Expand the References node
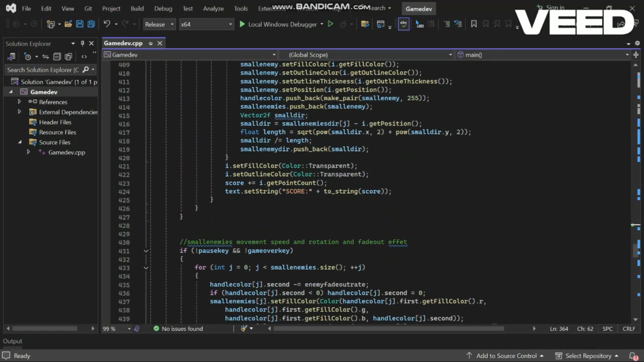 point(19,102)
